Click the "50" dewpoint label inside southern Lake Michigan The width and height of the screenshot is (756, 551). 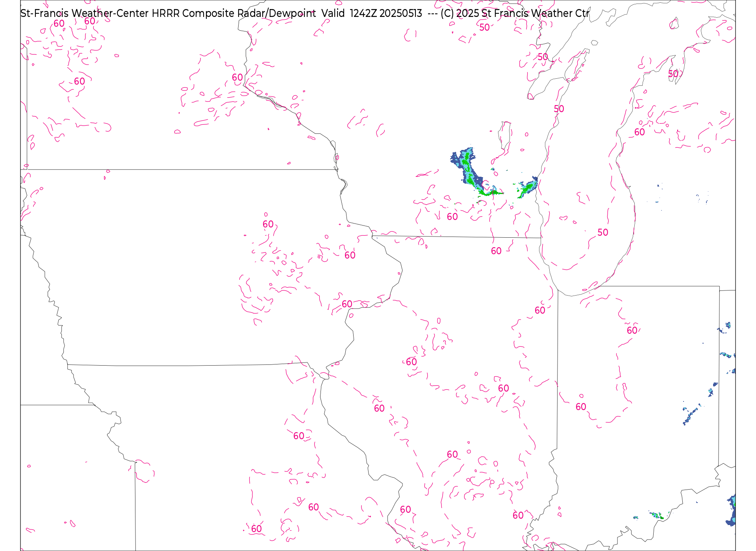pyautogui.click(x=603, y=232)
